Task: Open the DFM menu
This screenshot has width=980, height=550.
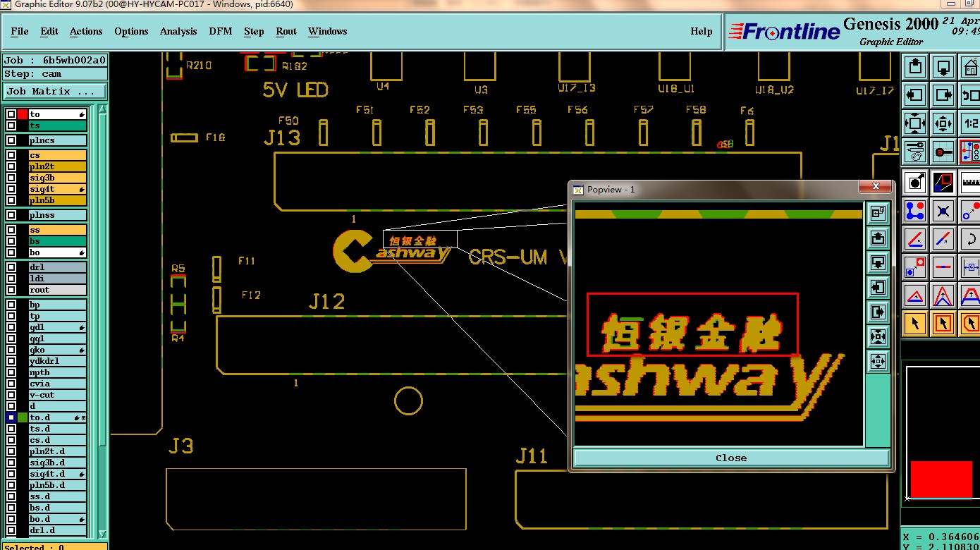Action: [221, 31]
